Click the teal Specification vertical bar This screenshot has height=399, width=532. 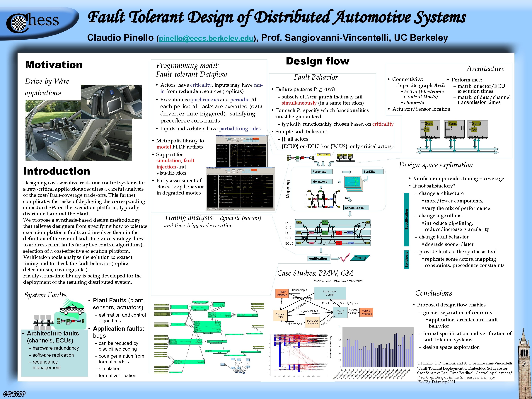(406, 219)
